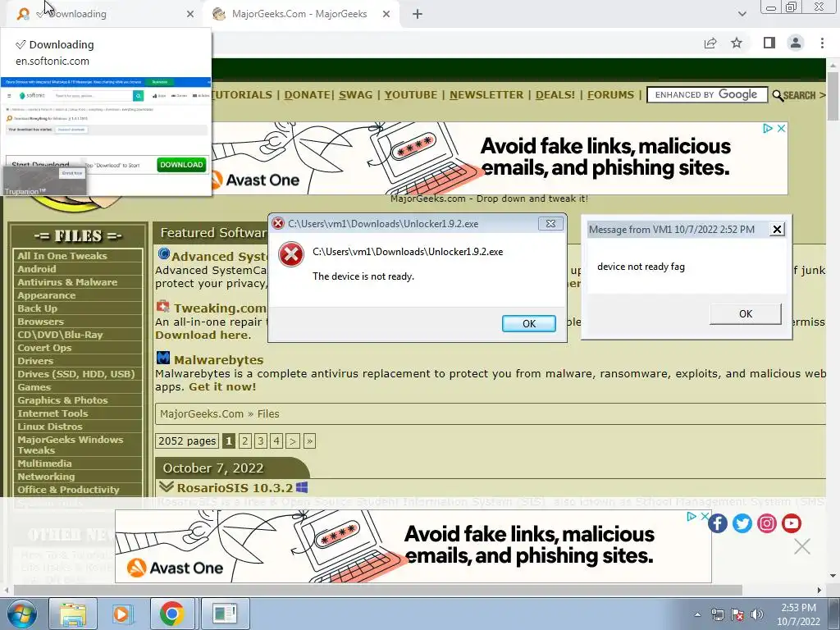Open MajorGeeks YouTube icon
The width and height of the screenshot is (840, 630).
[x=792, y=523]
